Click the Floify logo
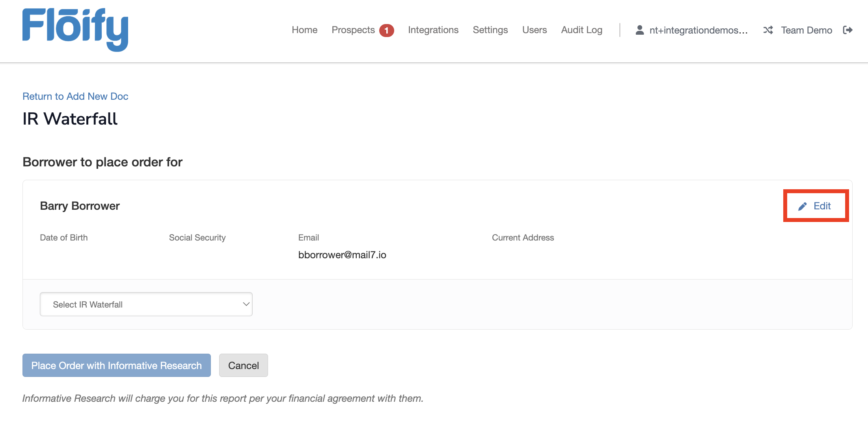 tap(75, 30)
